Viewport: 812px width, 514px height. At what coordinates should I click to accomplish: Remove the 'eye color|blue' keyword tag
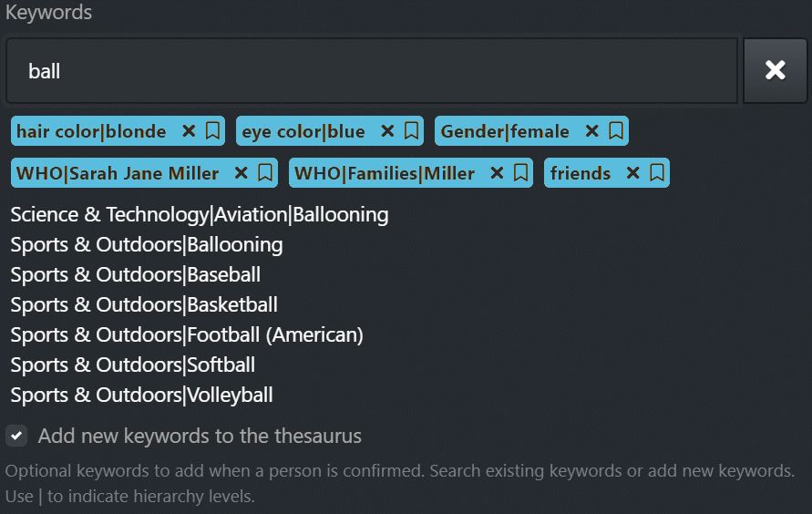(x=387, y=131)
